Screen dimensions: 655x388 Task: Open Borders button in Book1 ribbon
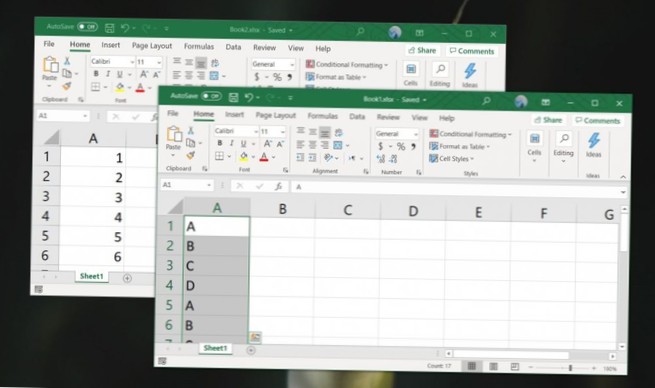(x=219, y=156)
